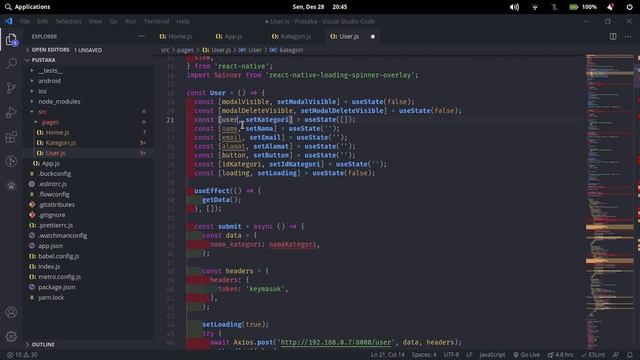Click the pages breadcrumb segment
Screen dimensions: 640x360
click(x=185, y=50)
